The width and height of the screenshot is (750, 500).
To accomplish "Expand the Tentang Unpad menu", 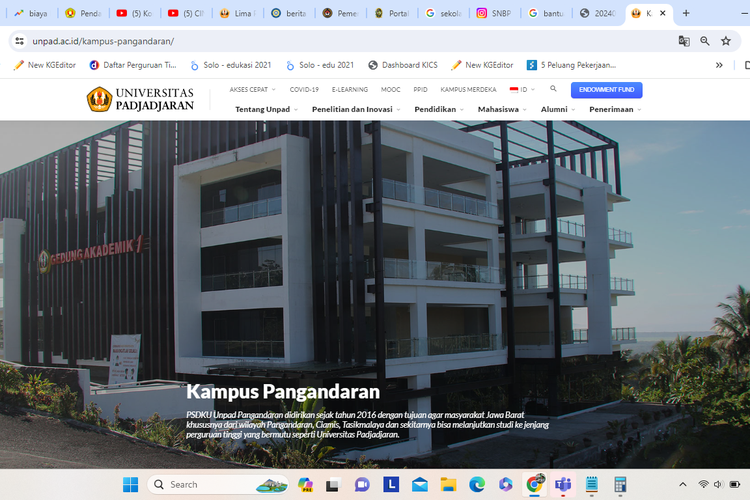I will coord(266,109).
